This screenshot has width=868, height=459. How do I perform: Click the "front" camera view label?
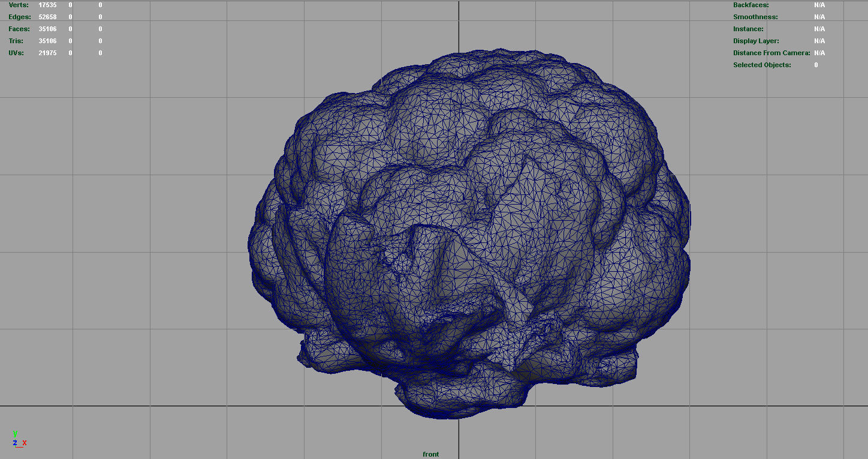[430, 454]
